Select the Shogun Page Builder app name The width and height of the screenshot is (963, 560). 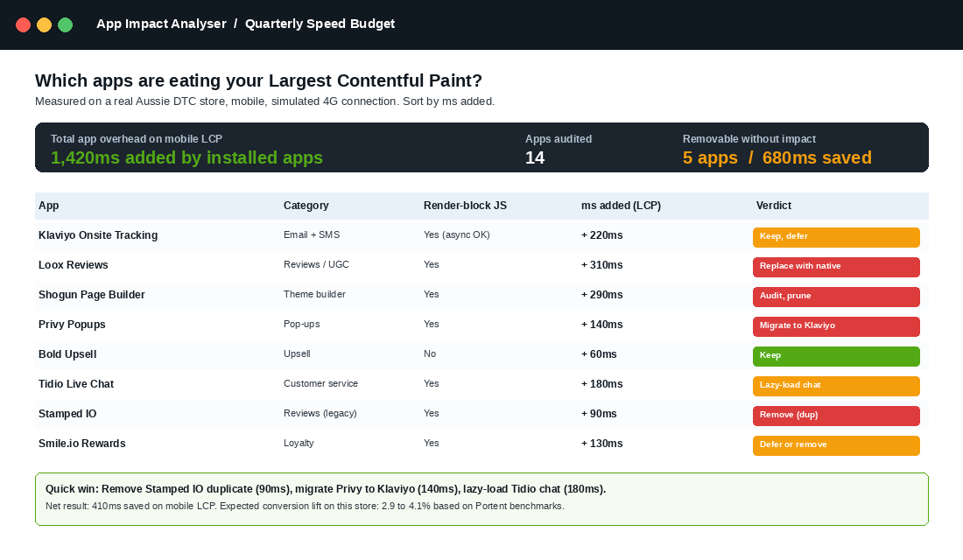click(x=92, y=295)
